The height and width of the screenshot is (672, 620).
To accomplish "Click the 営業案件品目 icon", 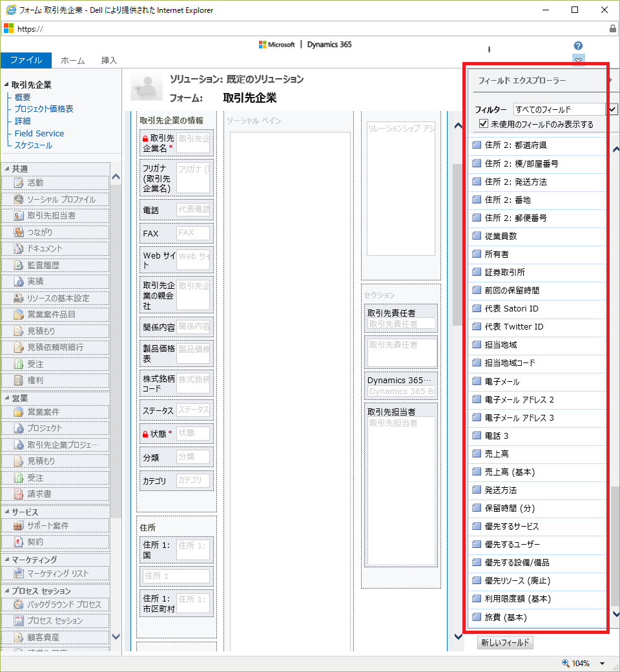I will pos(19,315).
